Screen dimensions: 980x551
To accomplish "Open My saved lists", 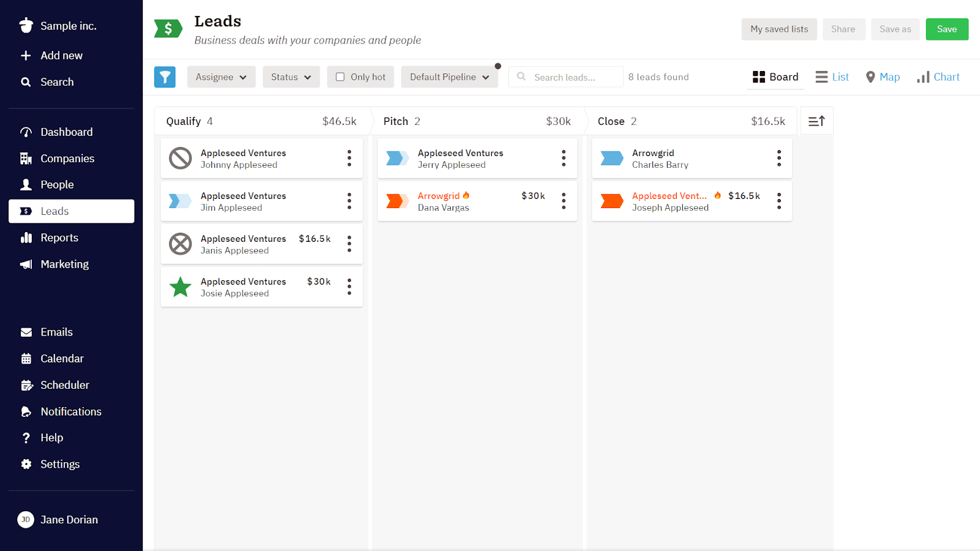I will click(778, 29).
